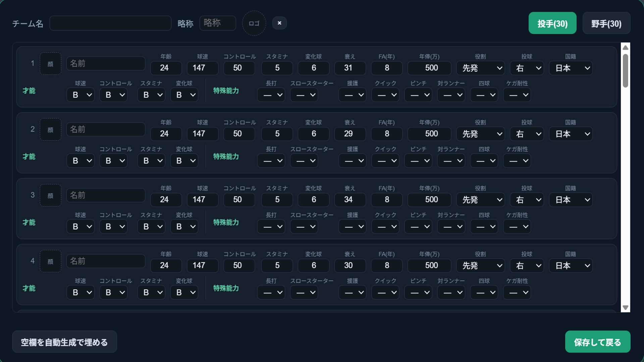Viewport: 644px width, 362px height.
Task: Open player 4's 変化球 talent grade dropdown
Action: tap(184, 293)
